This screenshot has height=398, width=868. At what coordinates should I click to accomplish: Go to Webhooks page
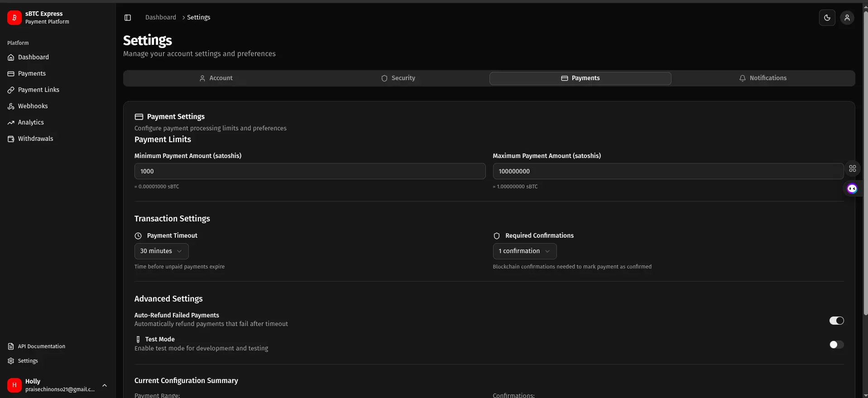click(58, 106)
